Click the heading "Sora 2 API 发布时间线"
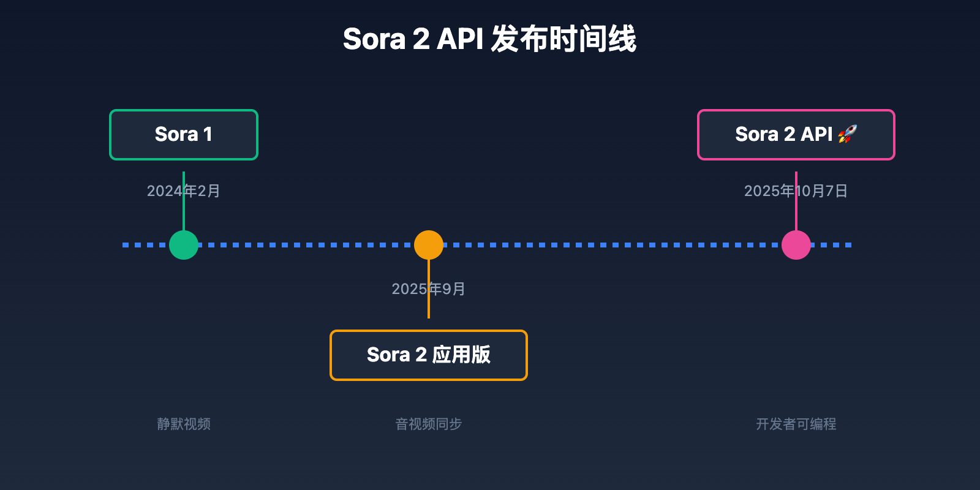 [489, 39]
